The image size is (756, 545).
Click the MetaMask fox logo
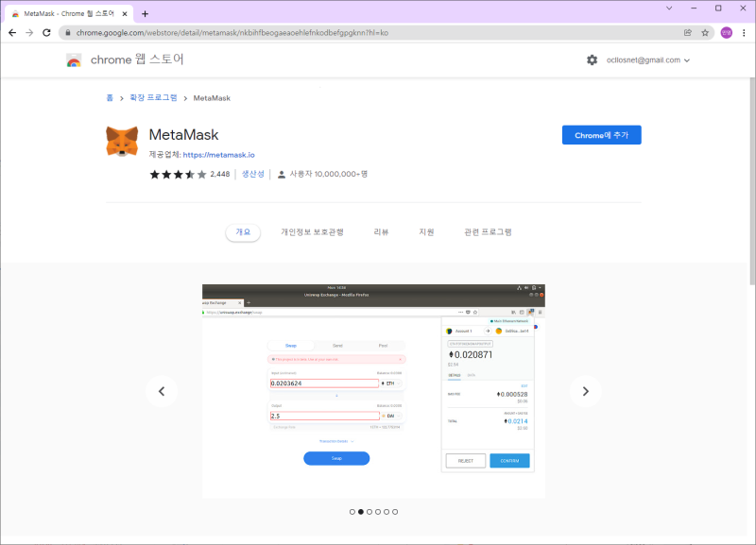(x=122, y=141)
